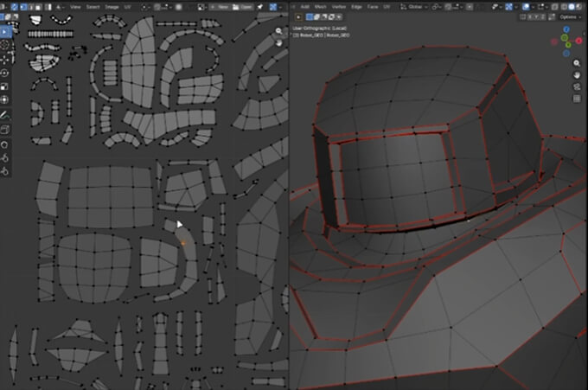The width and height of the screenshot is (588, 390).
Task: Activate the Annotate tool in UV editor
Action: tap(5, 115)
